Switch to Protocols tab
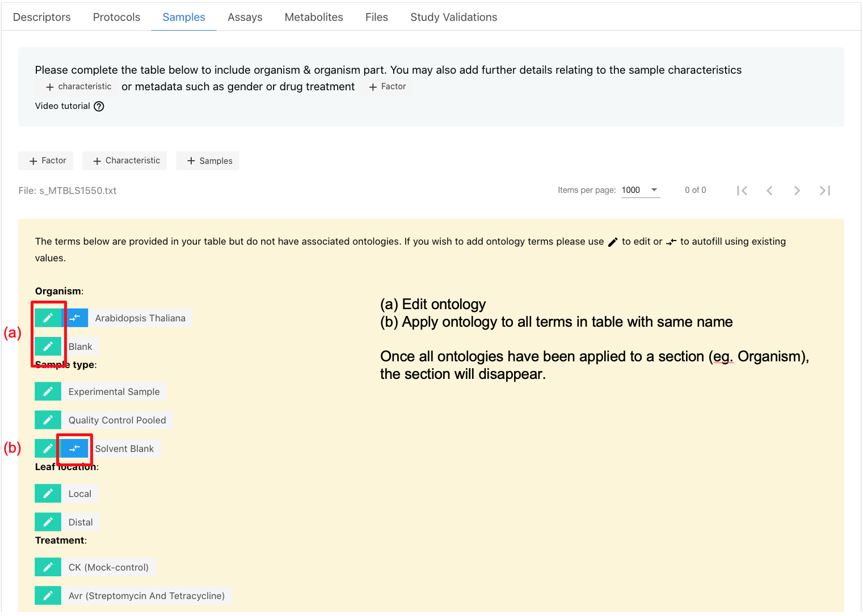Viewport: 863px width, 616px height. [116, 17]
